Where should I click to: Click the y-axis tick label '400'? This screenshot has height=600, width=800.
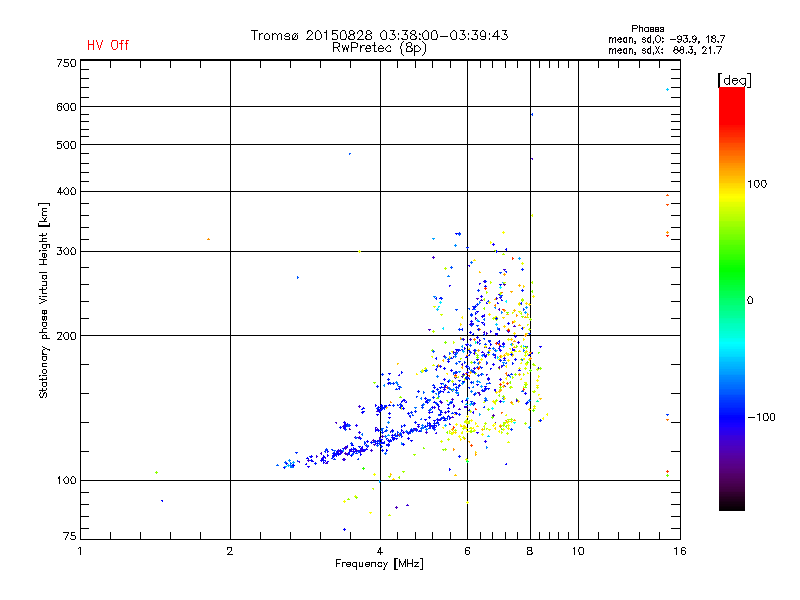[66, 191]
